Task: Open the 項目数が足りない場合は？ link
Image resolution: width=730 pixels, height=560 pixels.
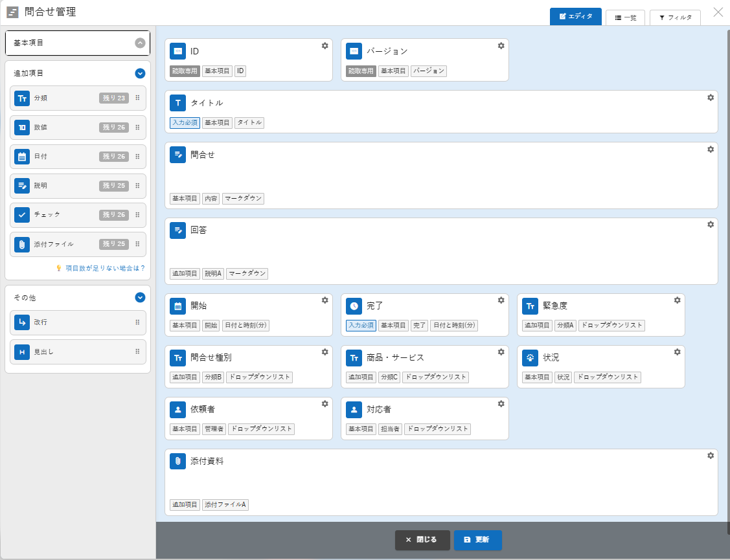Action: tap(104, 268)
